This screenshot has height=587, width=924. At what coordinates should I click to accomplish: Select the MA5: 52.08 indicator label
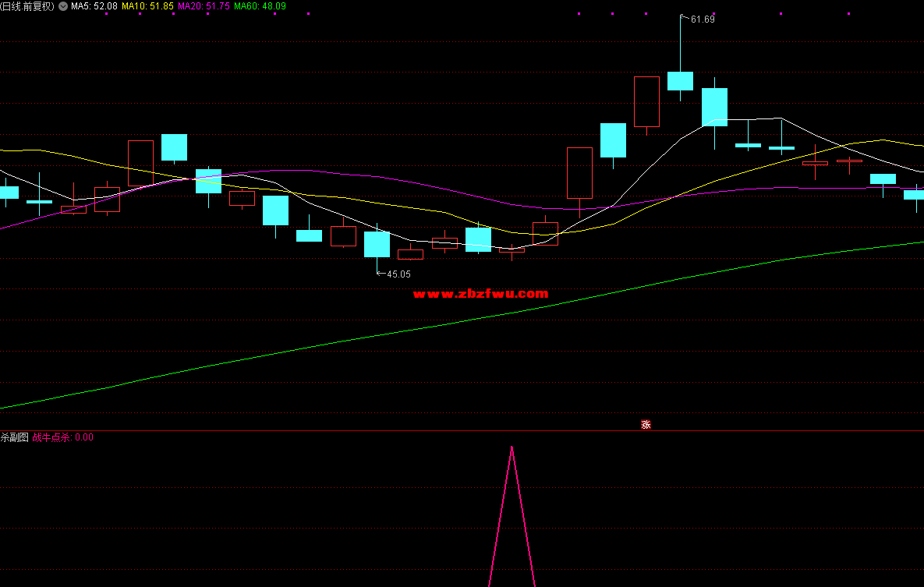click(94, 6)
